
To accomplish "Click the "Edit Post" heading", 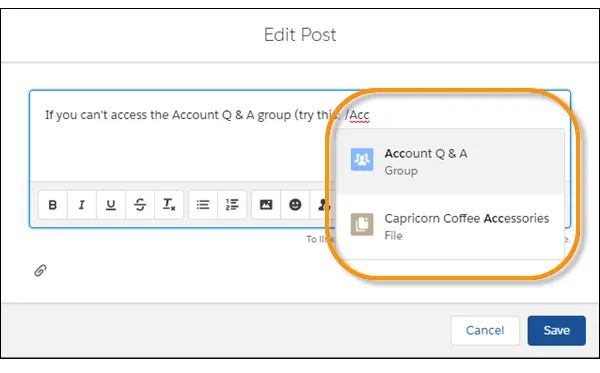I will [x=300, y=35].
